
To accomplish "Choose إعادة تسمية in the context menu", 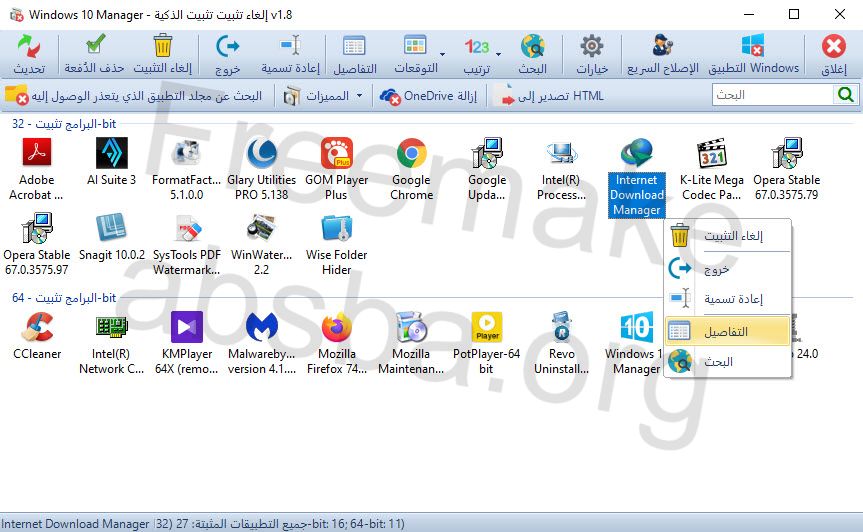I will pyautogui.click(x=728, y=299).
